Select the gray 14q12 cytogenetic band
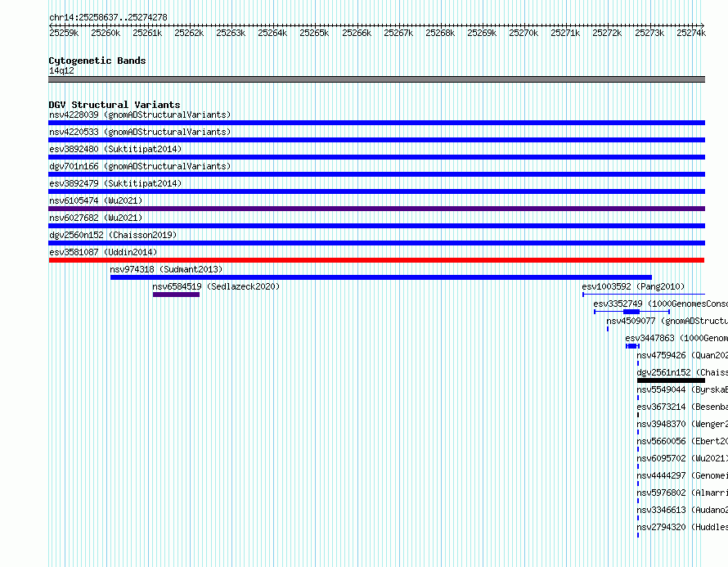The width and height of the screenshot is (728, 567). click(376, 79)
